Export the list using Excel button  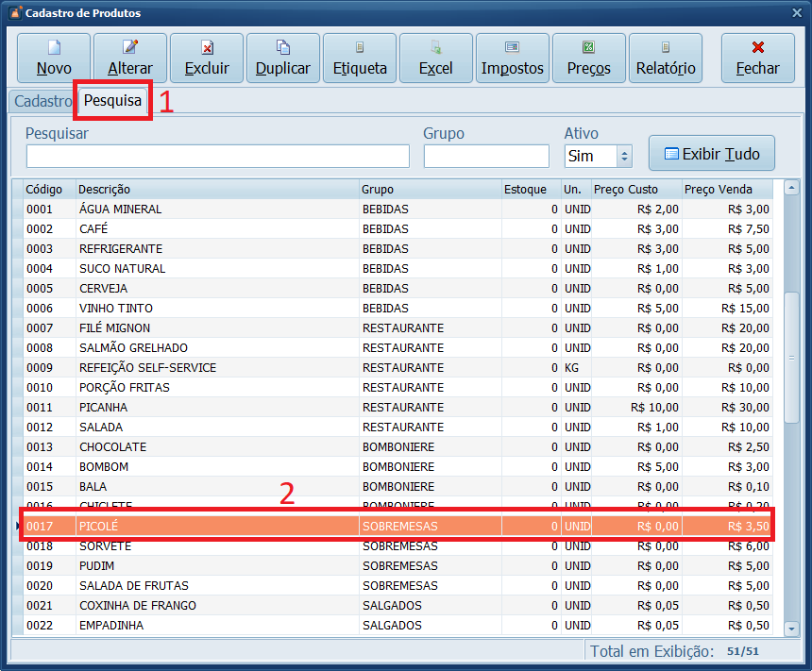(436, 59)
